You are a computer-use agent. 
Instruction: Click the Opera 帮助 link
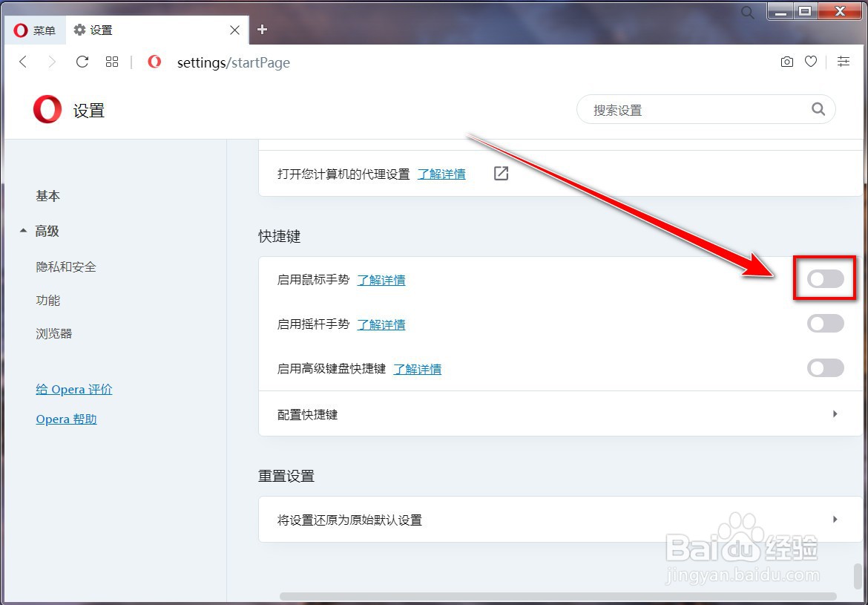coord(66,419)
